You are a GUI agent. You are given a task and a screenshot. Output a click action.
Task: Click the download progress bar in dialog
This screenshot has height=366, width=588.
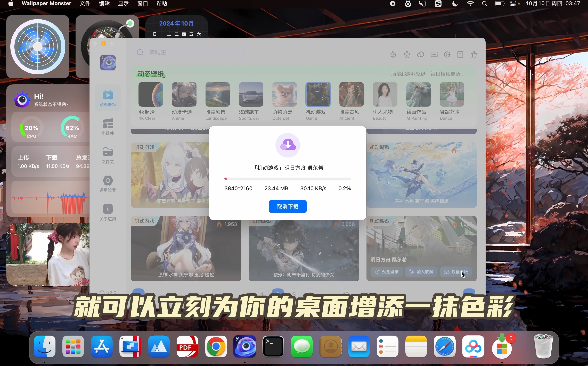coord(288,179)
